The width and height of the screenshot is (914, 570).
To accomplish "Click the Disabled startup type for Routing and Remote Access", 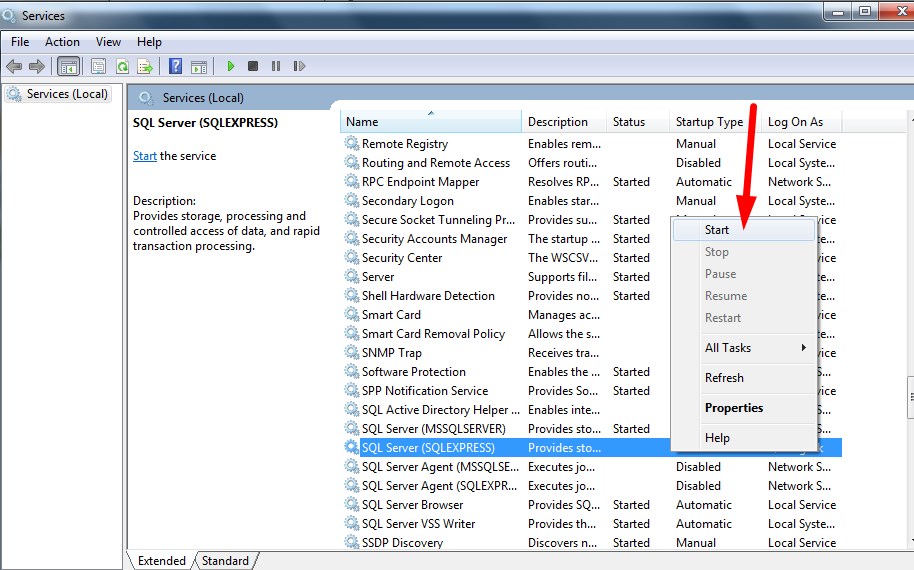I will tap(698, 163).
